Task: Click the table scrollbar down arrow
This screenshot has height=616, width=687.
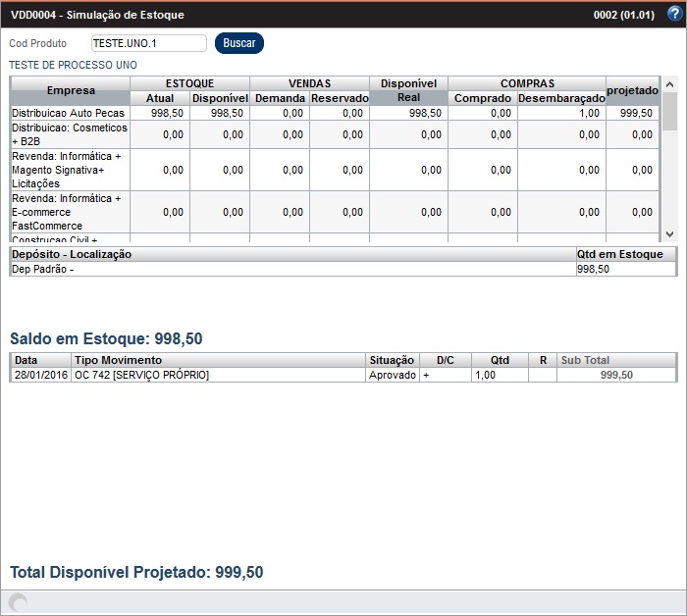Action: click(670, 233)
